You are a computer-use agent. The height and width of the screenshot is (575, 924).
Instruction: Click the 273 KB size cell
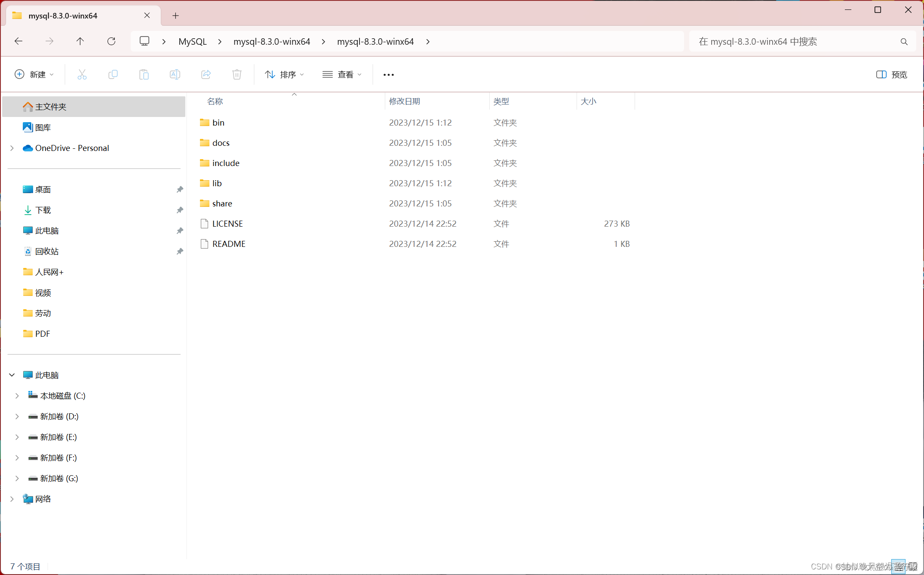[x=617, y=224]
